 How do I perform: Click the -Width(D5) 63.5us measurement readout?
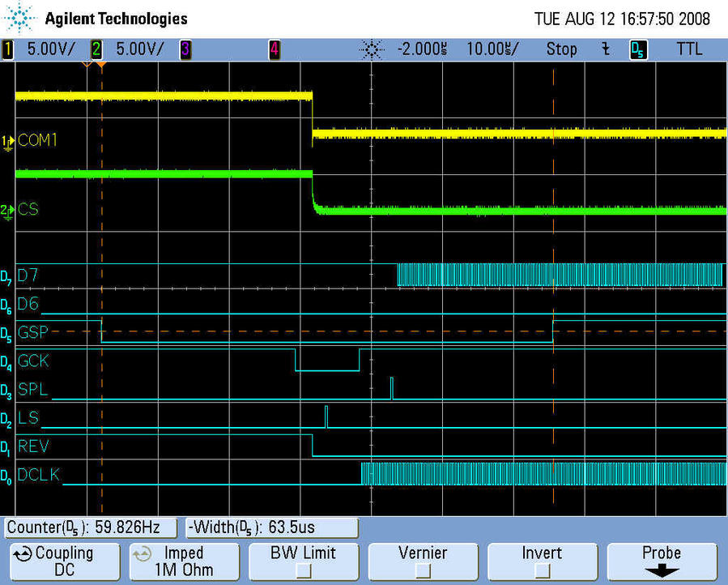pos(272,528)
